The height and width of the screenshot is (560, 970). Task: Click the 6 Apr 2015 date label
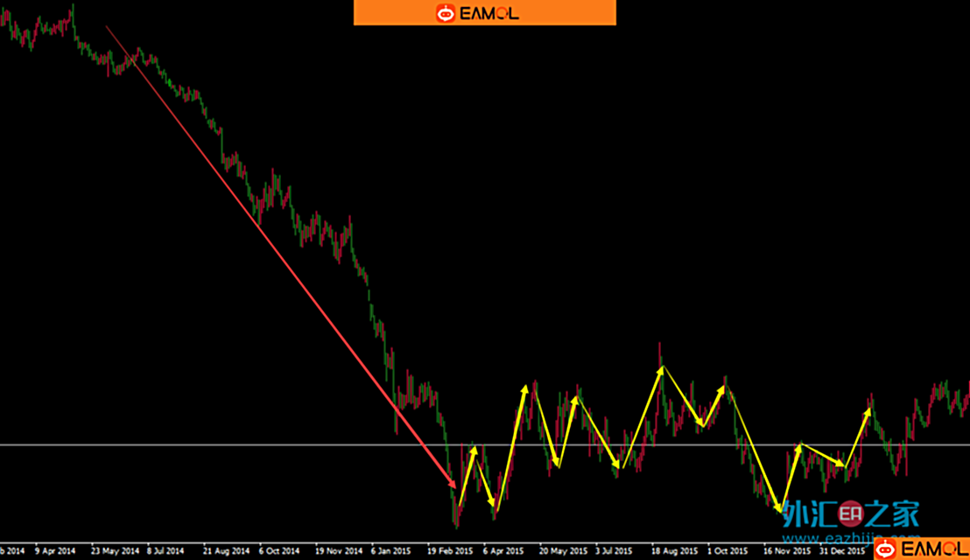tap(503, 552)
